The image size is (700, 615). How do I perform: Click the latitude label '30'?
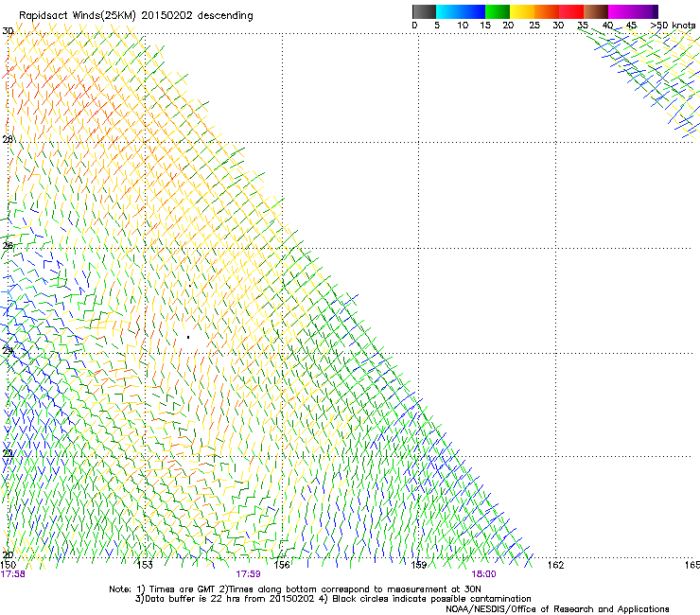tap(8, 31)
